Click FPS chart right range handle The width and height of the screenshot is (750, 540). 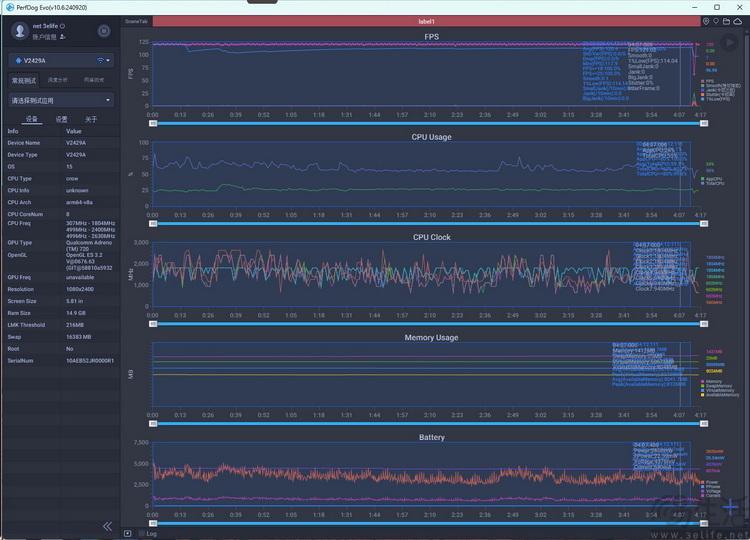(x=704, y=123)
